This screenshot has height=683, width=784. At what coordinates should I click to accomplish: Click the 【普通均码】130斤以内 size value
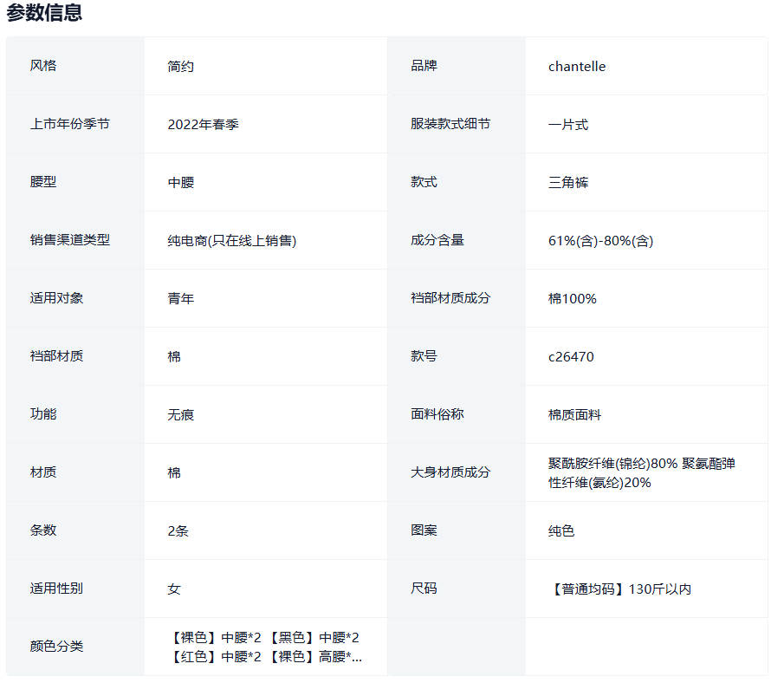pyautogui.click(x=619, y=589)
